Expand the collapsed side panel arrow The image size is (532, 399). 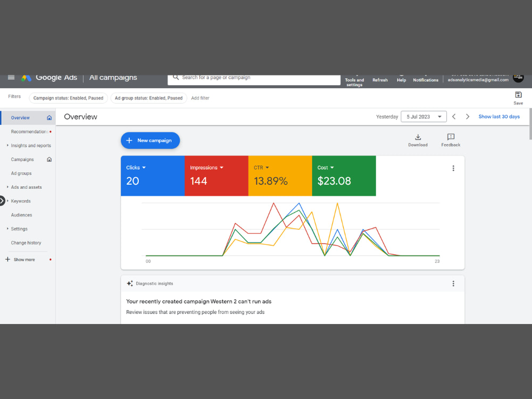(2, 201)
